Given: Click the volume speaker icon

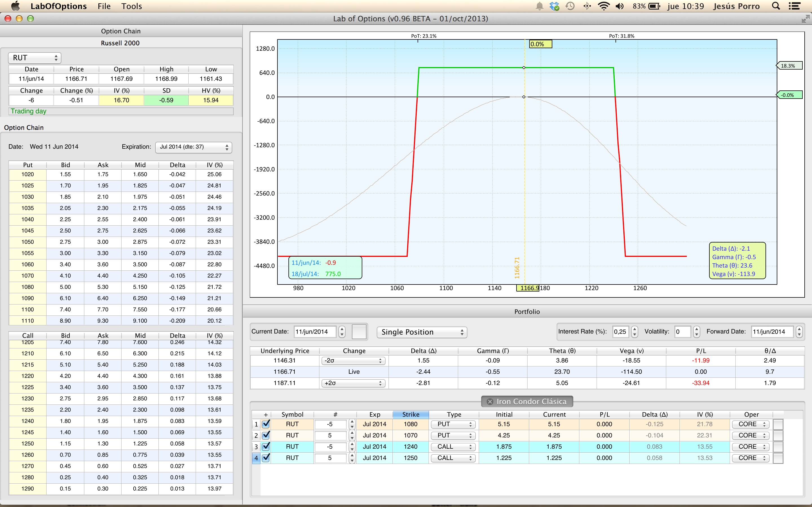Looking at the screenshot, I should click(x=619, y=6).
